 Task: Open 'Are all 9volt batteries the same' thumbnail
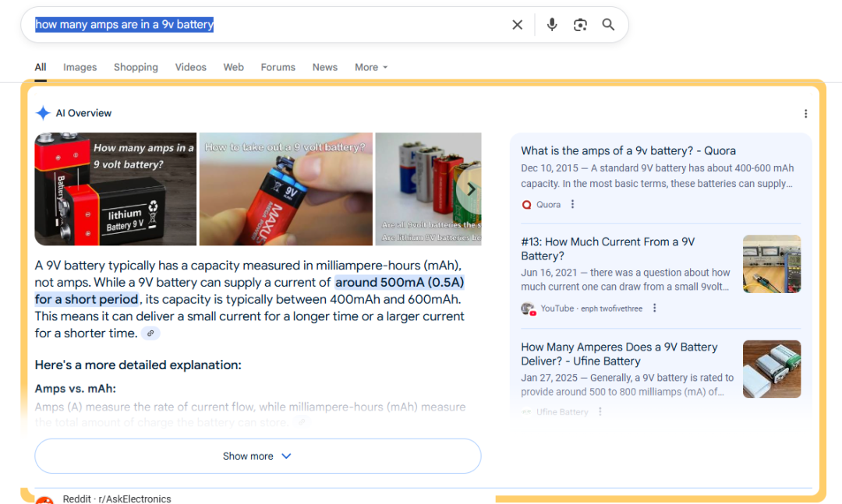[x=428, y=189]
